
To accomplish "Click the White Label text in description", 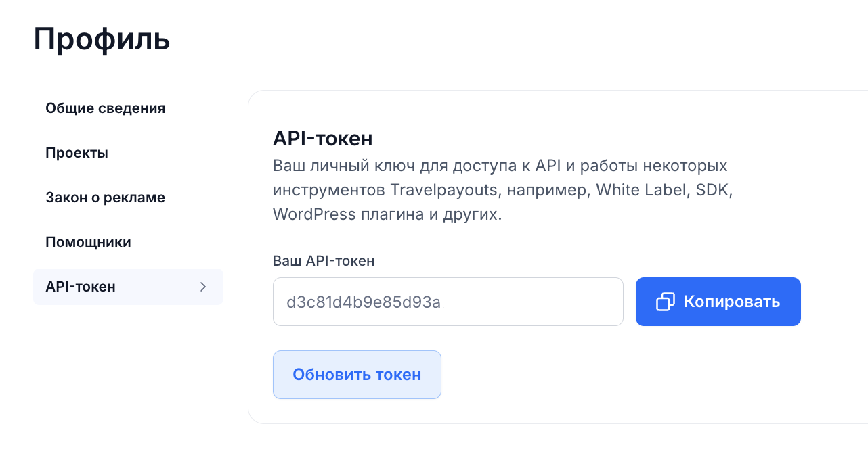I will (x=637, y=190).
